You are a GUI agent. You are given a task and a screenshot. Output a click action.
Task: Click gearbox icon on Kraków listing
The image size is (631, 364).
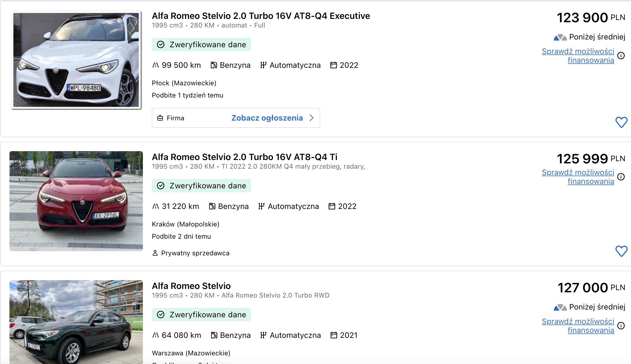point(261,206)
